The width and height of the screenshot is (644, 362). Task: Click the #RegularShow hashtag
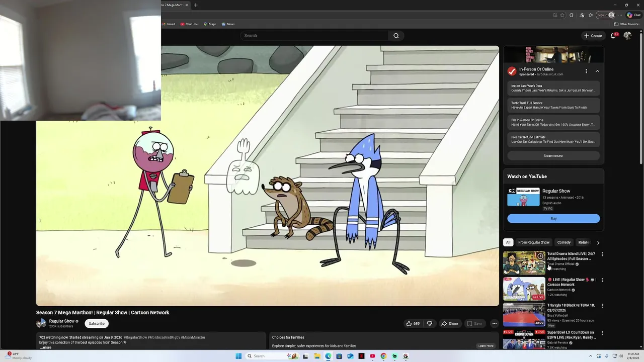click(x=135, y=337)
